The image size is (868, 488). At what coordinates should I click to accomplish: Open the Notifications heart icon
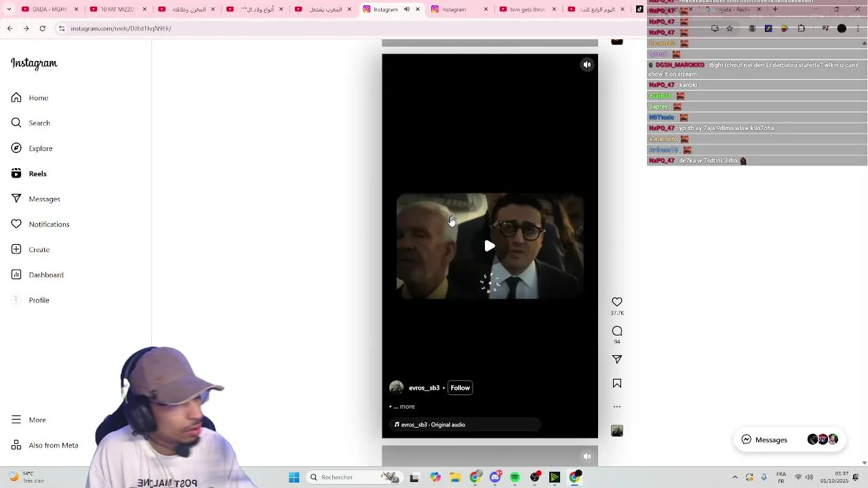point(16,224)
